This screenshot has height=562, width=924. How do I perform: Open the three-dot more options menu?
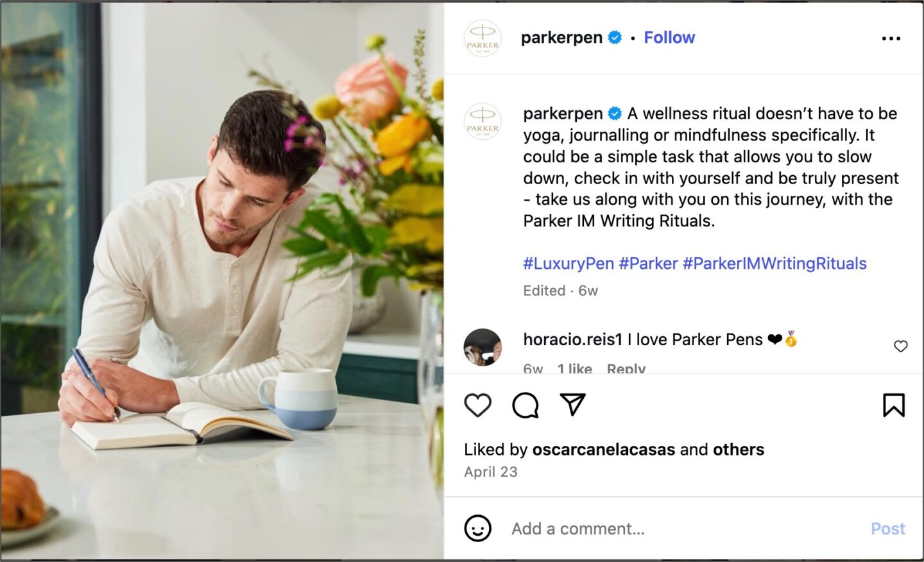[x=891, y=38]
